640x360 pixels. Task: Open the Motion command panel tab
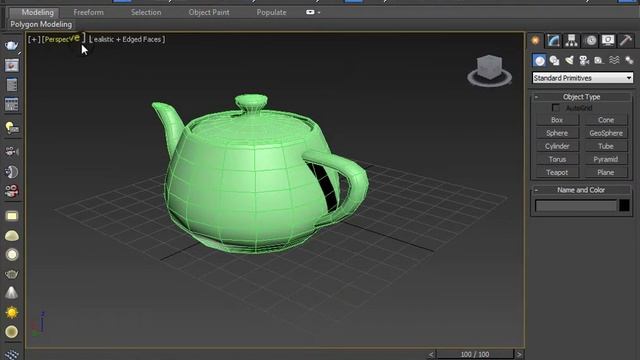tap(590, 40)
